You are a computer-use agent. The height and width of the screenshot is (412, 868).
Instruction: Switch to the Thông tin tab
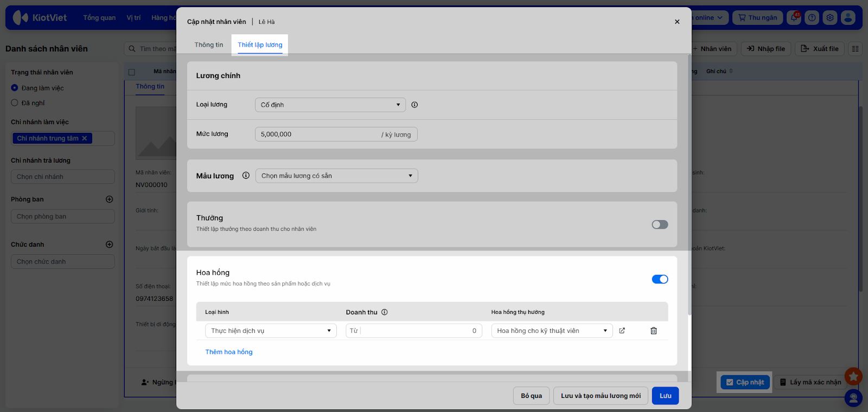coord(209,45)
